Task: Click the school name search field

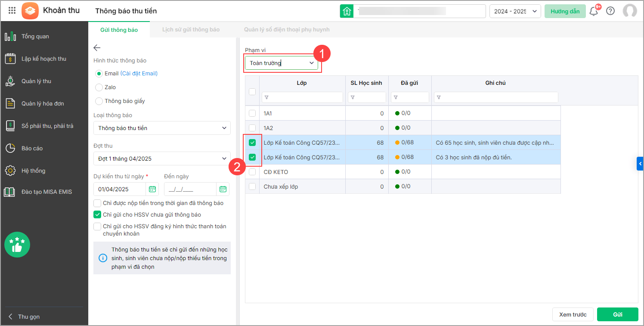Action: pyautogui.click(x=419, y=11)
